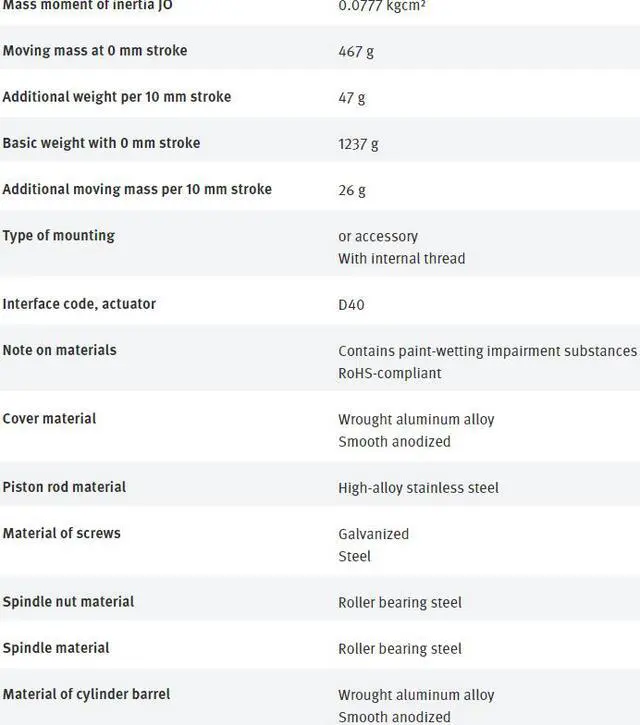Click the "With internal thread" text
The width and height of the screenshot is (640, 725).
pyautogui.click(x=401, y=258)
